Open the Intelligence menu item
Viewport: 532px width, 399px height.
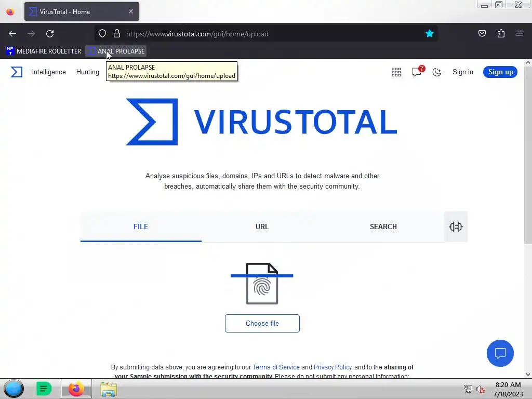click(49, 72)
